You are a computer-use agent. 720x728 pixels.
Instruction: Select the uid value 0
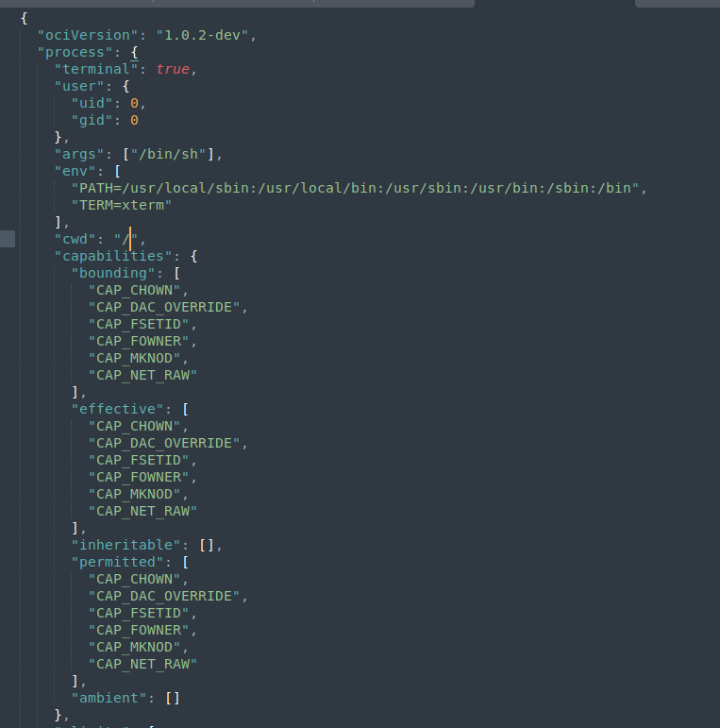pos(134,103)
